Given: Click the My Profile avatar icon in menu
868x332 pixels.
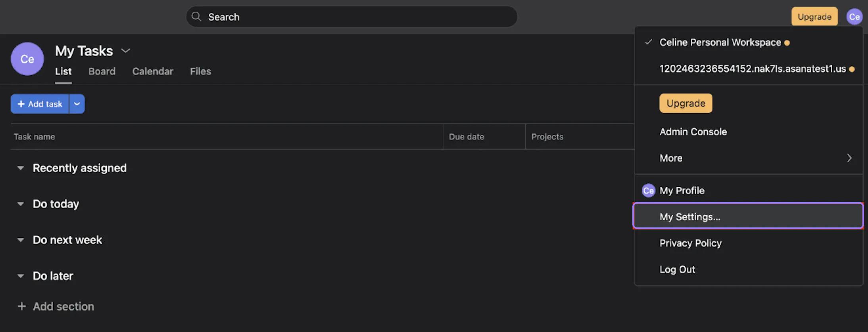Looking at the screenshot, I should 648,190.
